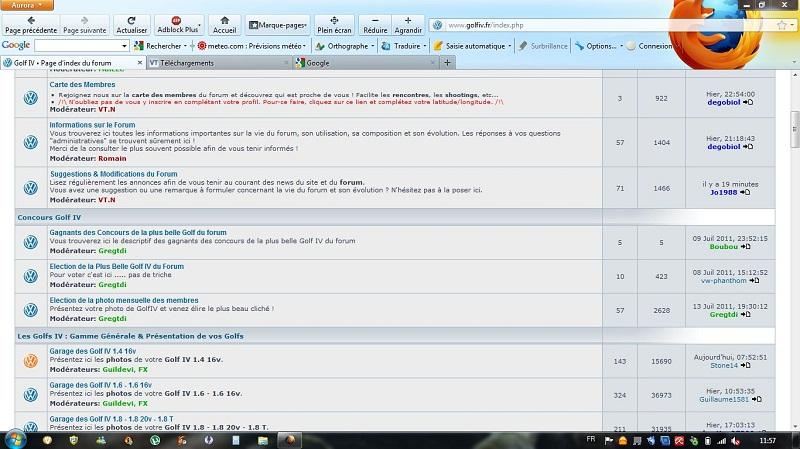View Guildevi moderator profile under Garage 1.4

(118, 369)
